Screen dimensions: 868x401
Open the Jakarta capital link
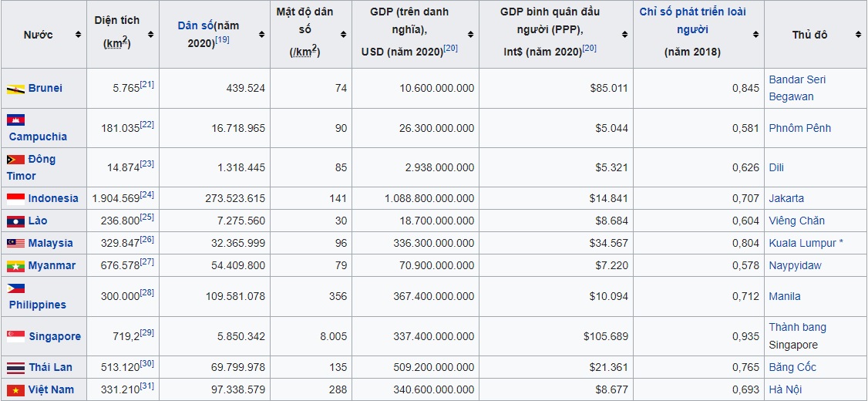tap(786, 198)
